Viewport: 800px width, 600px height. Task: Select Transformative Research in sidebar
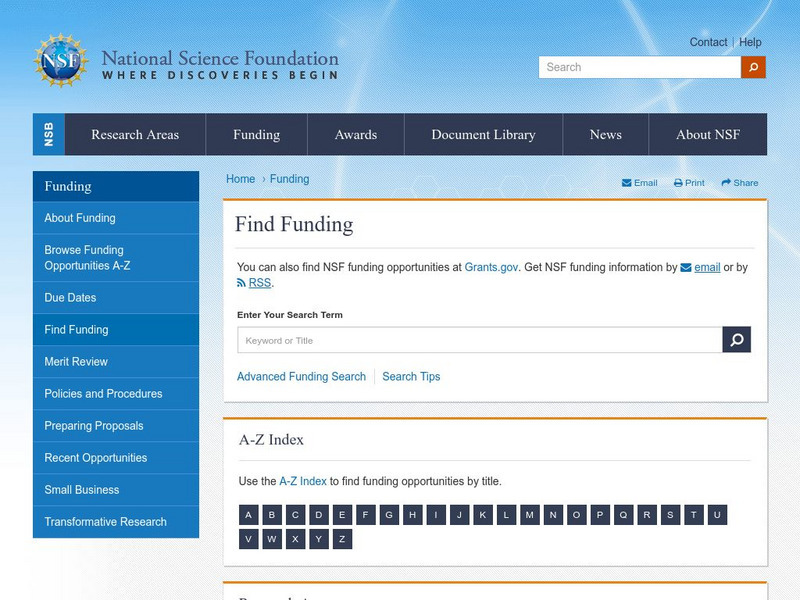(x=116, y=522)
